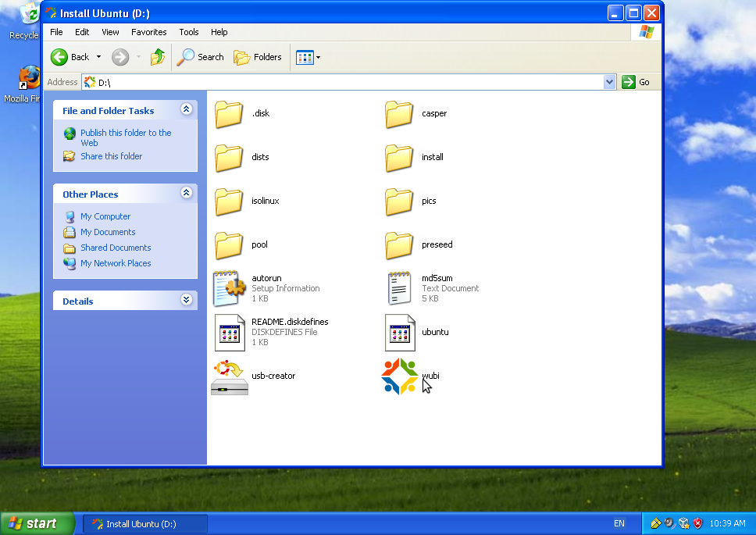
Task: Select the .disk folder icon
Action: point(229,114)
